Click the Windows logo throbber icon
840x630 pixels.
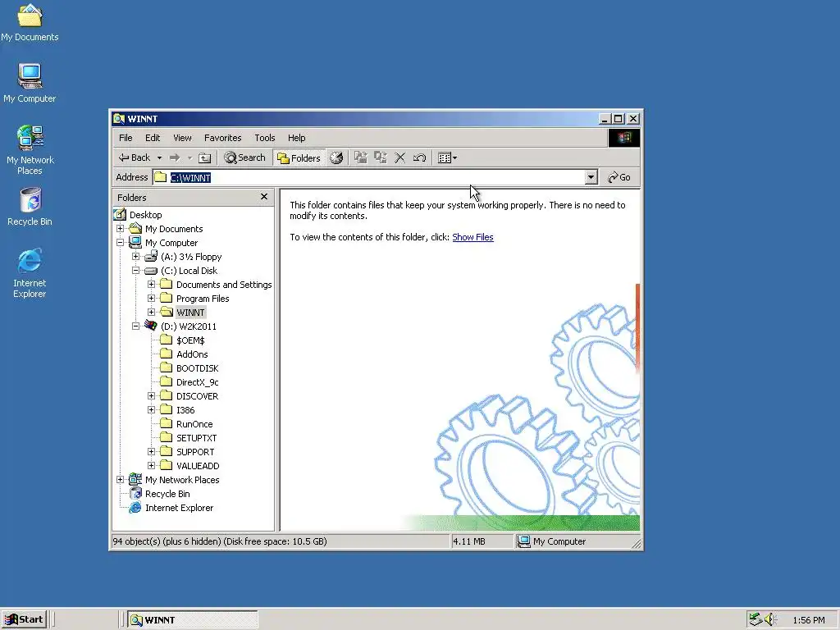click(624, 138)
